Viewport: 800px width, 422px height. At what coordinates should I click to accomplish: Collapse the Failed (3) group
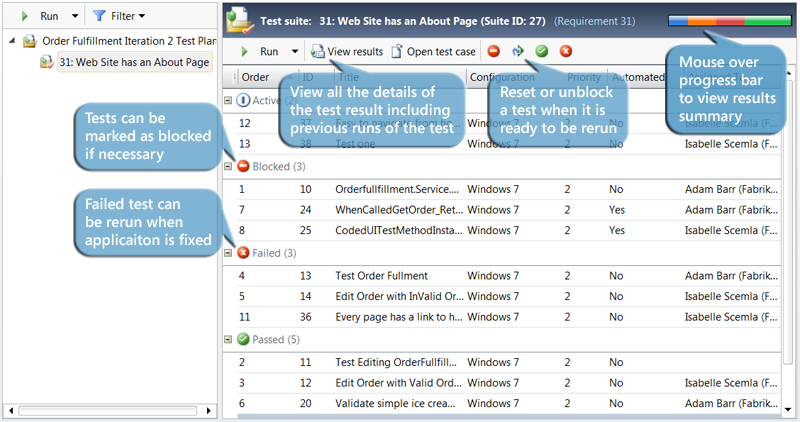tap(228, 253)
